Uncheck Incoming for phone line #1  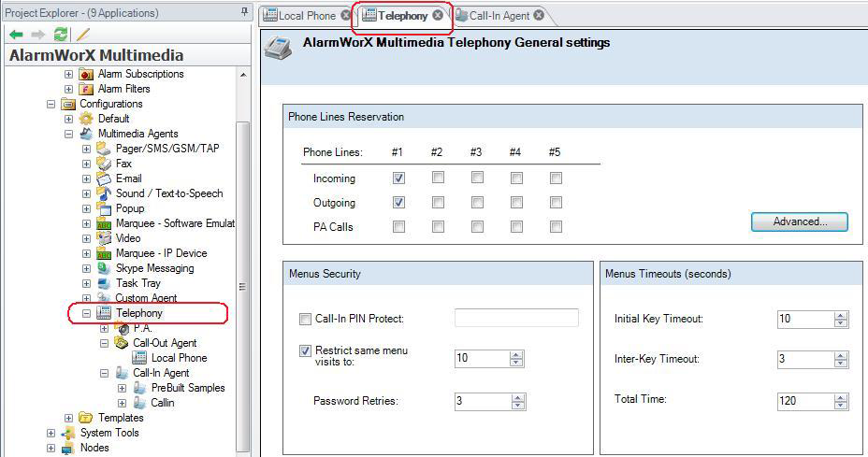pyautogui.click(x=399, y=178)
